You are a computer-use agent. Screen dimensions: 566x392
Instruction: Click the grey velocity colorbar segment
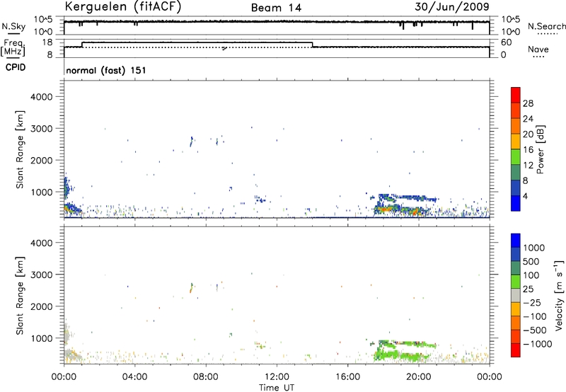[x=516, y=295]
